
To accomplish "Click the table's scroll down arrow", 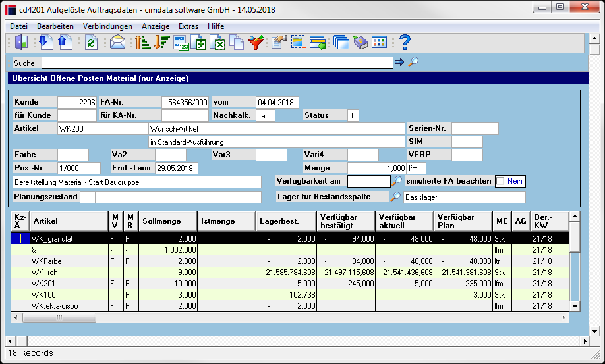I will coord(575,307).
